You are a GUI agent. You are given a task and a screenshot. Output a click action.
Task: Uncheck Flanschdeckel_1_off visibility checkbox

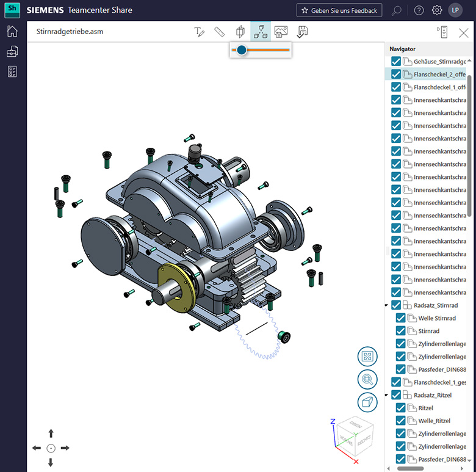click(396, 87)
